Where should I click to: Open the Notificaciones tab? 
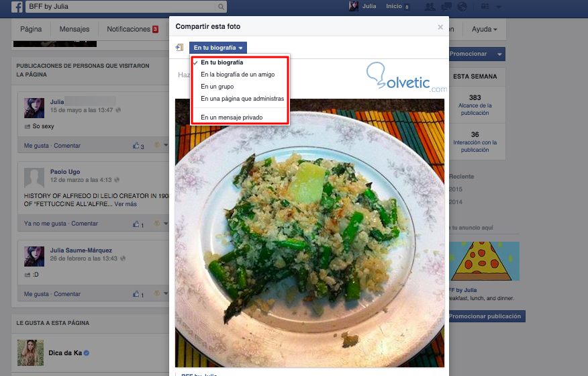pos(132,29)
